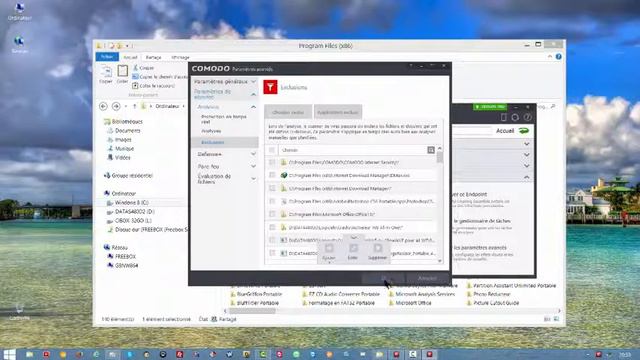Open the Ordinateur desktop icon
Image resolution: width=640 pixels, height=360 pixels.
click(x=19, y=11)
